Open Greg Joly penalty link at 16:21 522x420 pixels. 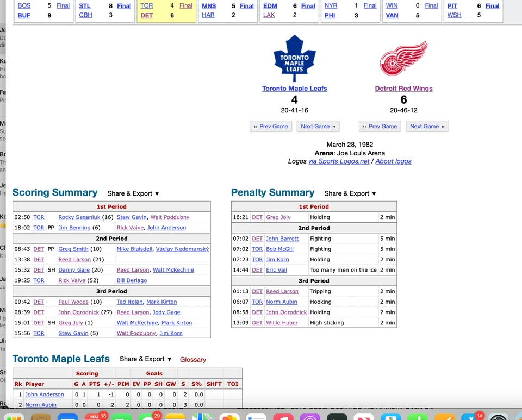coord(278,217)
